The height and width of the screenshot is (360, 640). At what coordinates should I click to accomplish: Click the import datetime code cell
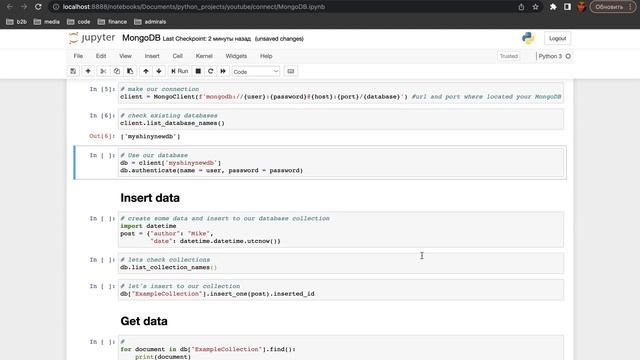pyautogui.click(x=341, y=230)
